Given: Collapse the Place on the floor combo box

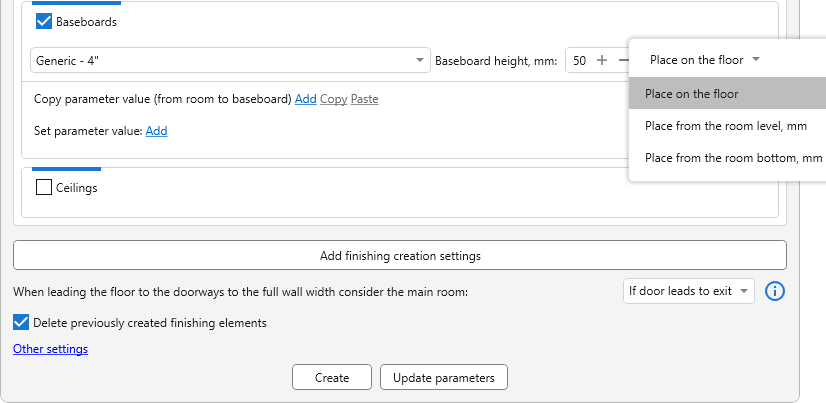Looking at the screenshot, I should 704,60.
